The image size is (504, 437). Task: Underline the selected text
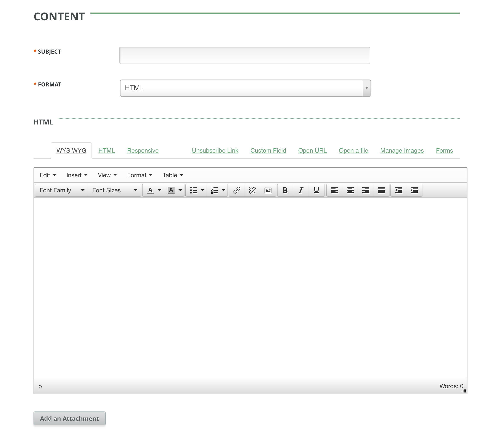tap(316, 190)
